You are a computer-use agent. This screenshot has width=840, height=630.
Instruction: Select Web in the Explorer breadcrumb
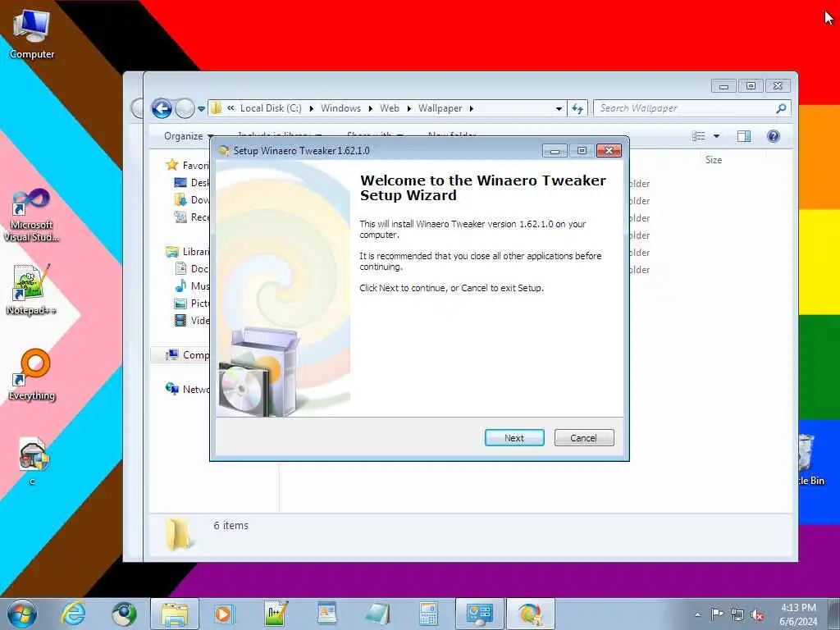pyautogui.click(x=390, y=108)
